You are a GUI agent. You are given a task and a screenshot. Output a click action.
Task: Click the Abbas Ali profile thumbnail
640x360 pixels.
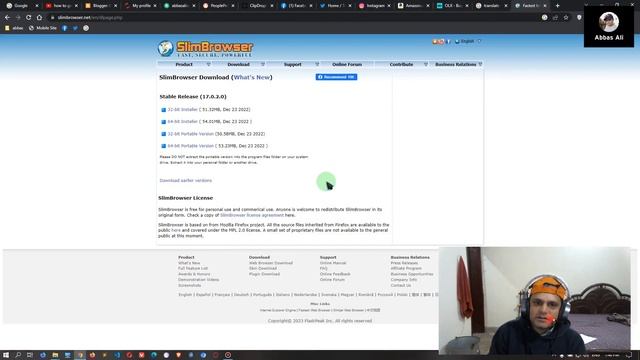click(609, 27)
